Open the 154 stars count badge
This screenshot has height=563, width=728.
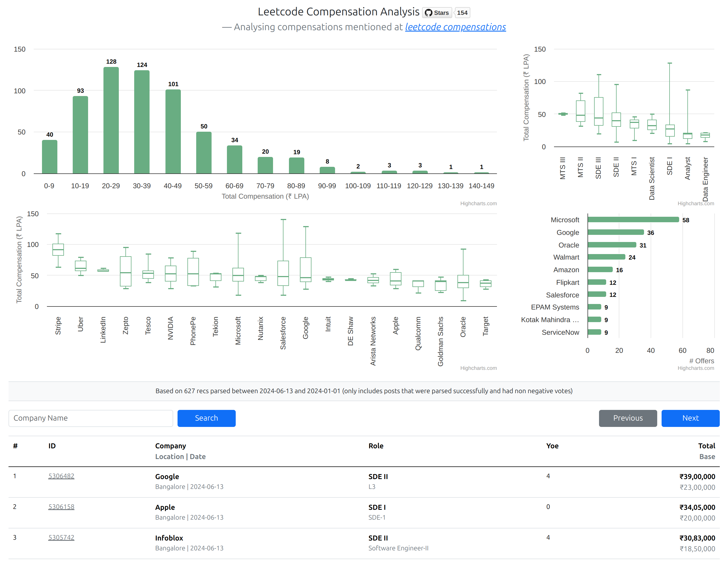462,13
